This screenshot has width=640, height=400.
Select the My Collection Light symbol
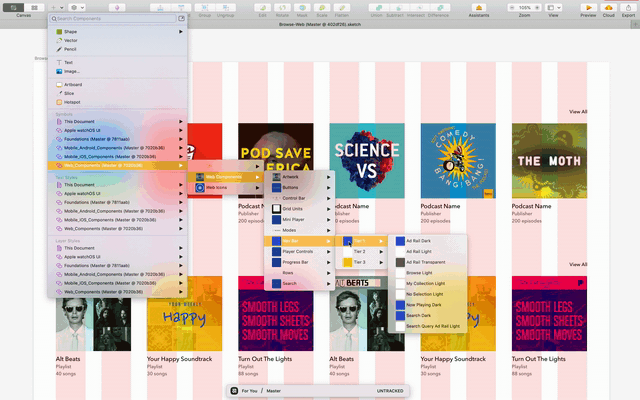point(427,283)
